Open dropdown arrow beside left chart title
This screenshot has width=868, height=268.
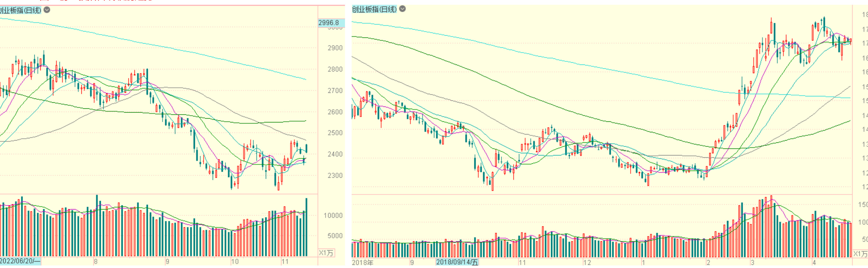[x=47, y=10]
